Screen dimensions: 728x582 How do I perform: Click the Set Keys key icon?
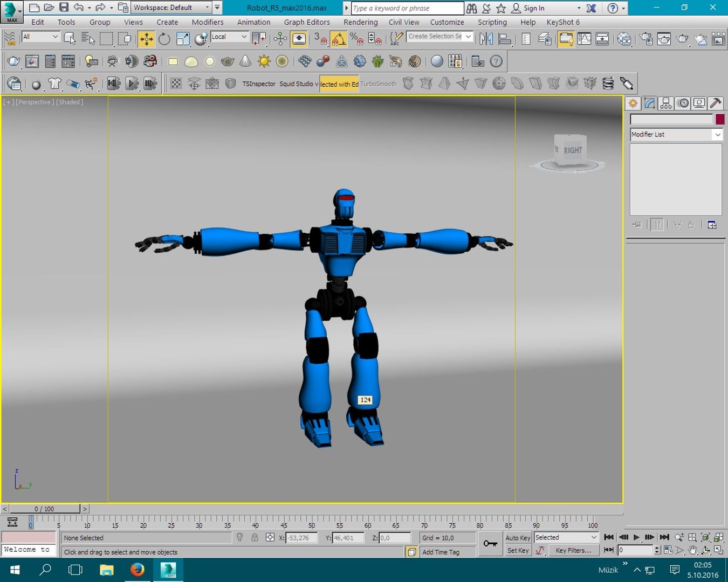point(490,544)
